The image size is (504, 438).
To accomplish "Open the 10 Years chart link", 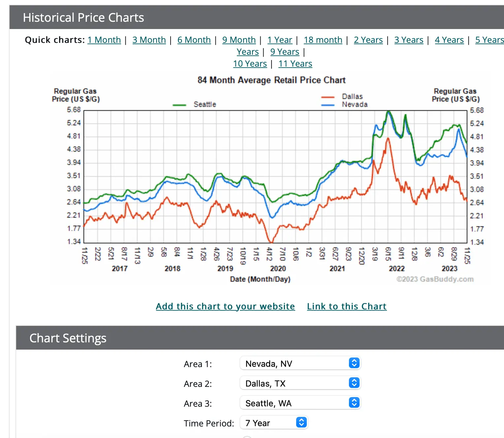I will point(250,64).
